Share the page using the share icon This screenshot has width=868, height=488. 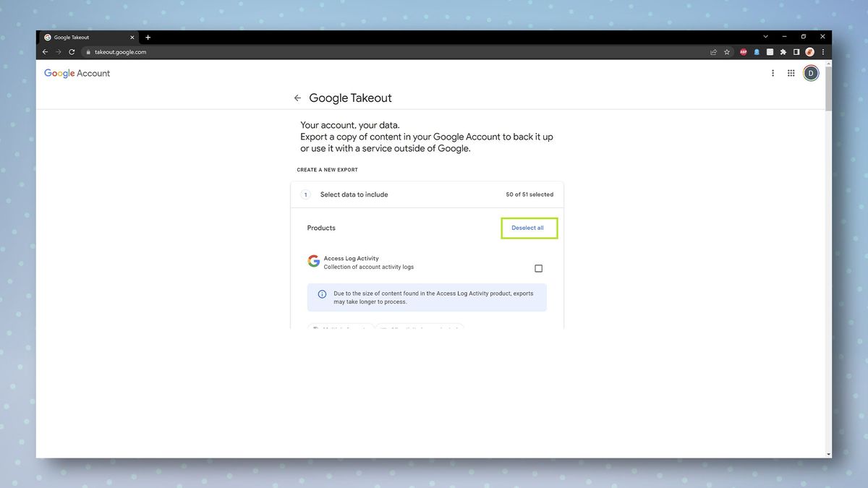(x=713, y=52)
